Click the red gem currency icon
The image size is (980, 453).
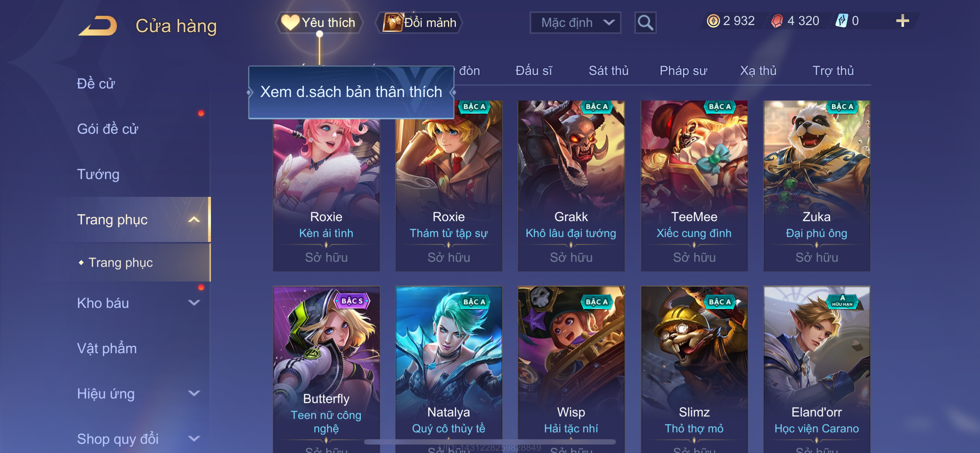click(x=777, y=21)
